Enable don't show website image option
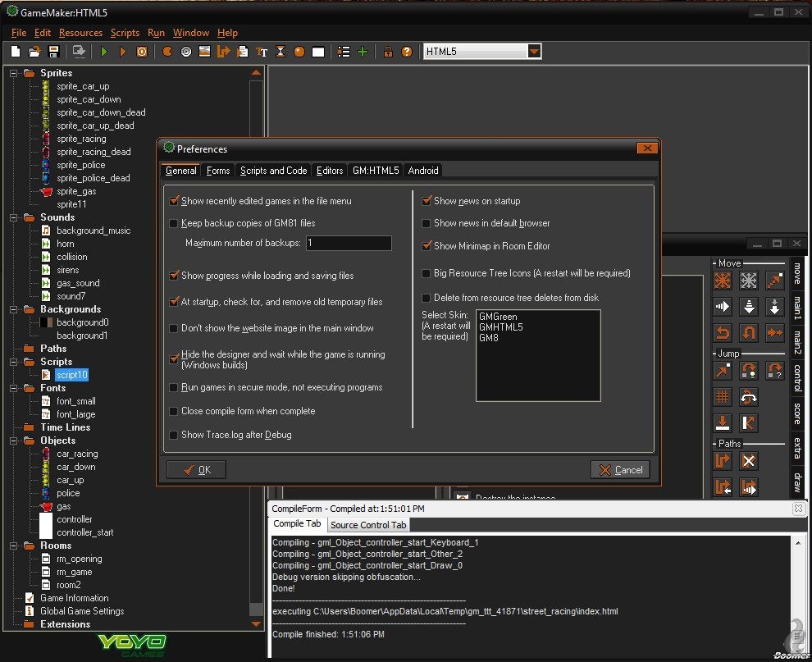Image resolution: width=812 pixels, height=662 pixels. 174,328
